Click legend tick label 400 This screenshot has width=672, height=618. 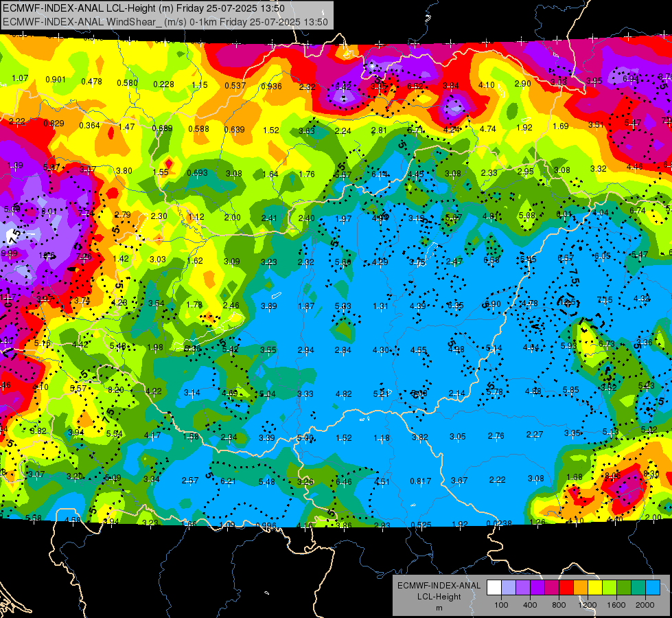530,605
